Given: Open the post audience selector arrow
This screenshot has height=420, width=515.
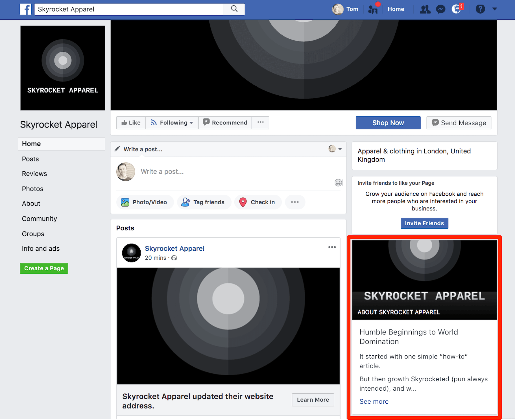Looking at the screenshot, I should (340, 149).
